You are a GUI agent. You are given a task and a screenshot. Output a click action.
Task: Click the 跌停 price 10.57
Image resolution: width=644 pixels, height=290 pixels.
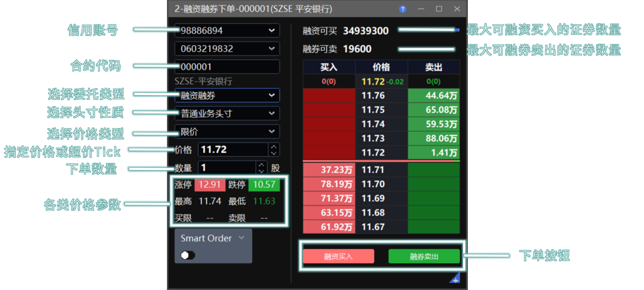coord(264,184)
